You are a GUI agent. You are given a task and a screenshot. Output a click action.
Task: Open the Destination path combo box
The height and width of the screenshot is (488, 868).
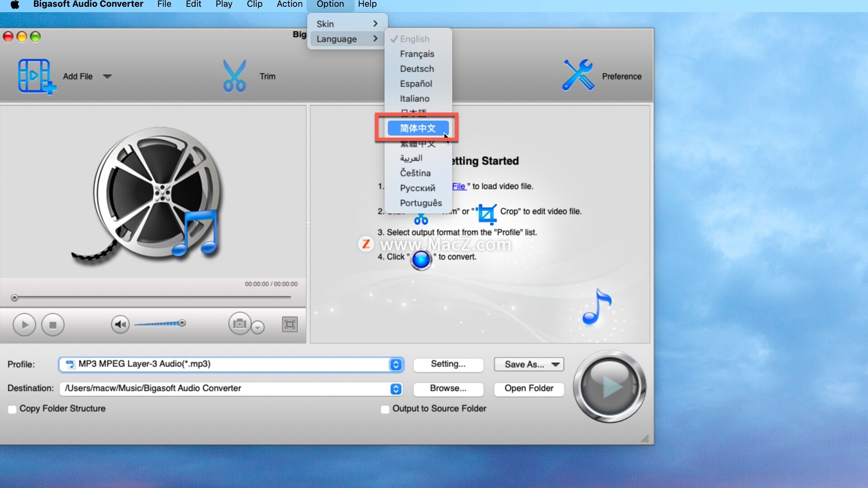point(231,389)
